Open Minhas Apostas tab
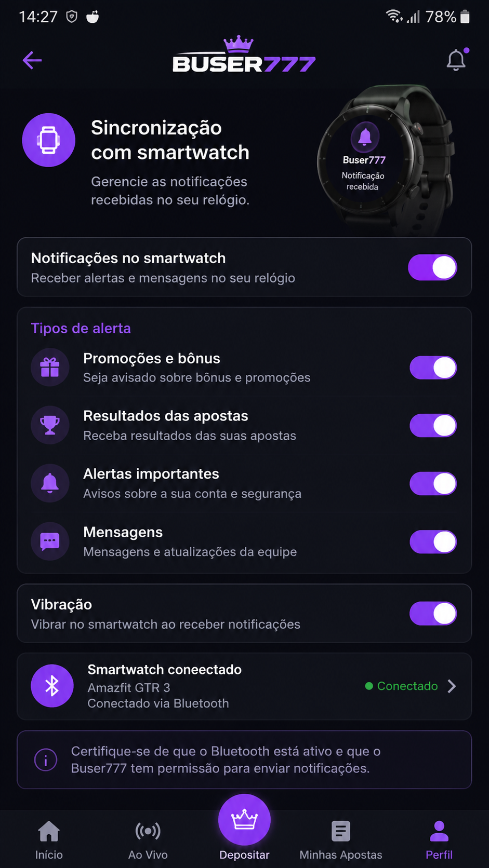 click(341, 840)
